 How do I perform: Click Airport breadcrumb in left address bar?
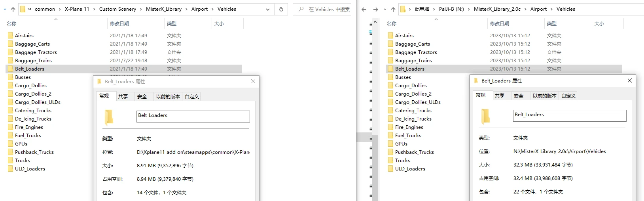[x=199, y=9]
